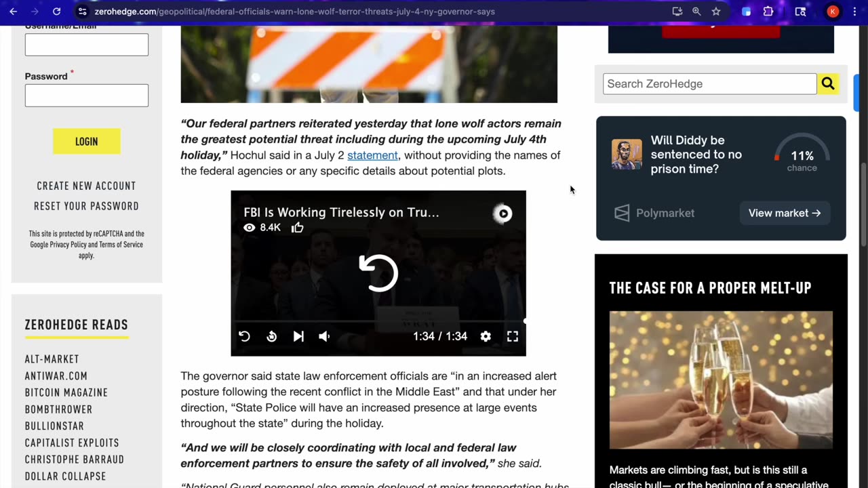Click the blue square extension icon
Viewport: 868px width, 488px height.
click(x=747, y=12)
